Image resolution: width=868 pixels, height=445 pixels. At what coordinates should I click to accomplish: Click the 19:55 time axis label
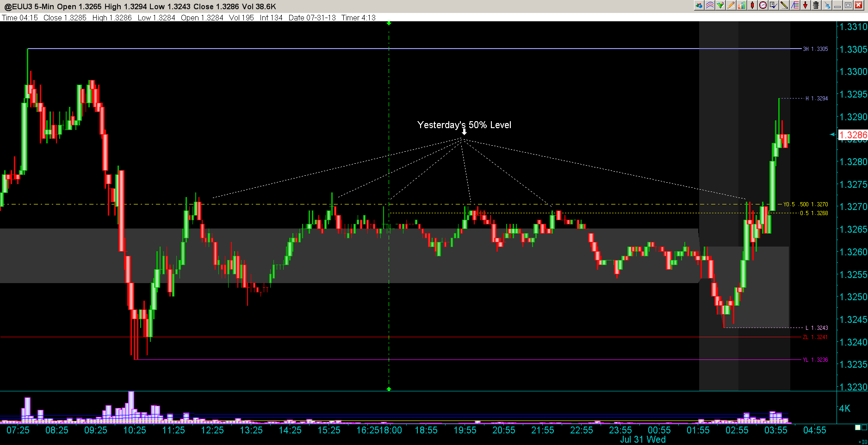pos(465,430)
